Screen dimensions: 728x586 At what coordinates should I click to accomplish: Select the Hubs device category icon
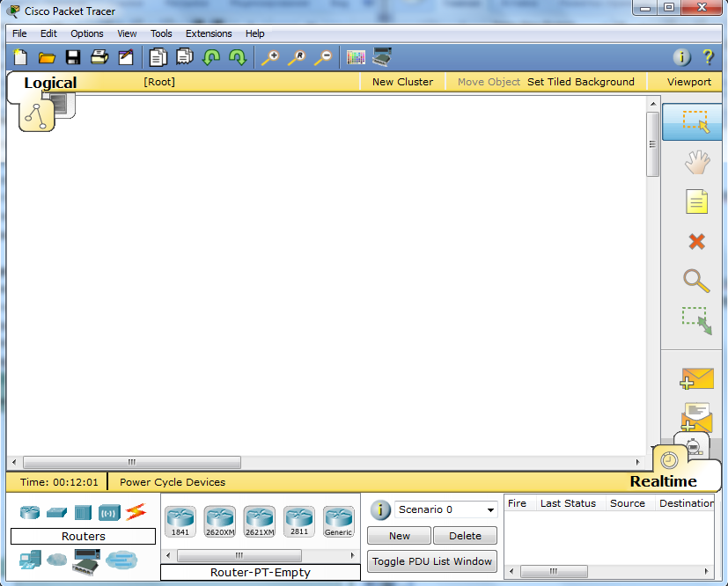coord(83,512)
